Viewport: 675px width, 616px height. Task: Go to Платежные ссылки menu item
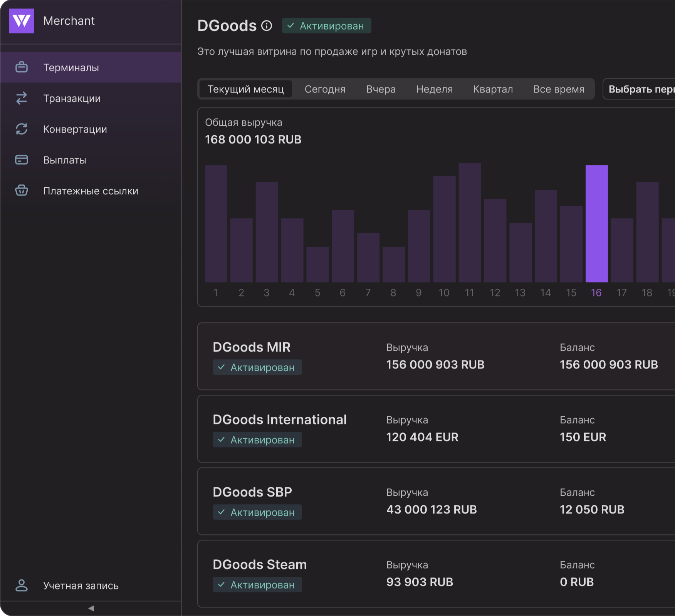click(x=91, y=191)
